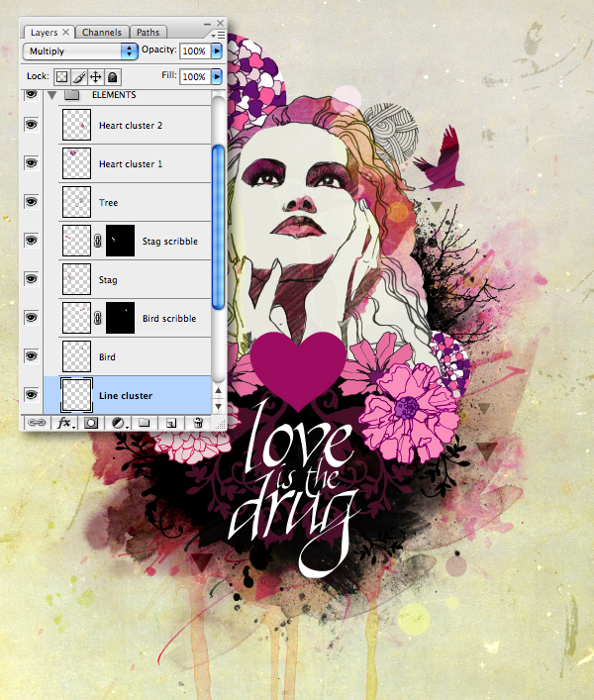
Task: Lock all padlock icon
Action: click(113, 77)
